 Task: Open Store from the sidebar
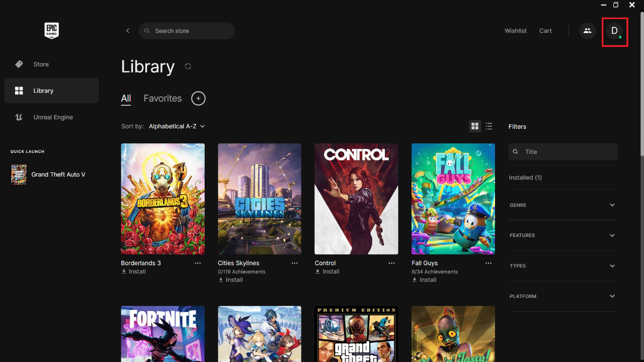41,64
